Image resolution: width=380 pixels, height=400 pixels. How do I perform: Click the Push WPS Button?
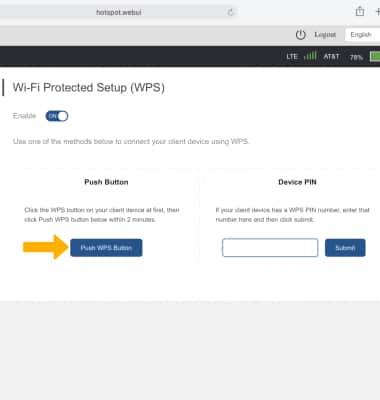tap(106, 248)
